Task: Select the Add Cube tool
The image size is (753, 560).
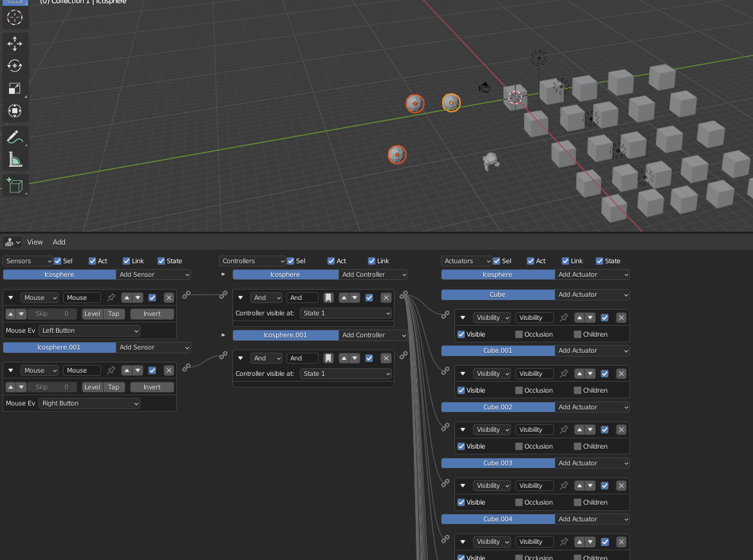Action: [15, 185]
